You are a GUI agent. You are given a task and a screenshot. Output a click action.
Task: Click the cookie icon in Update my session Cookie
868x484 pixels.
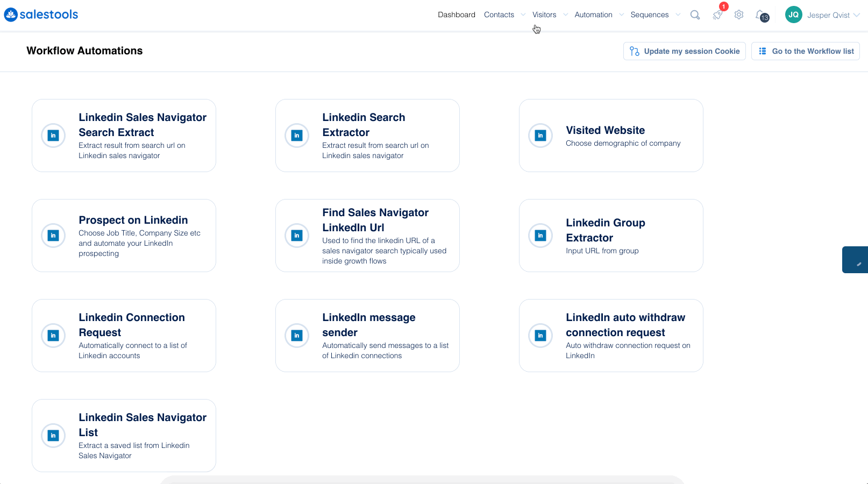point(635,51)
